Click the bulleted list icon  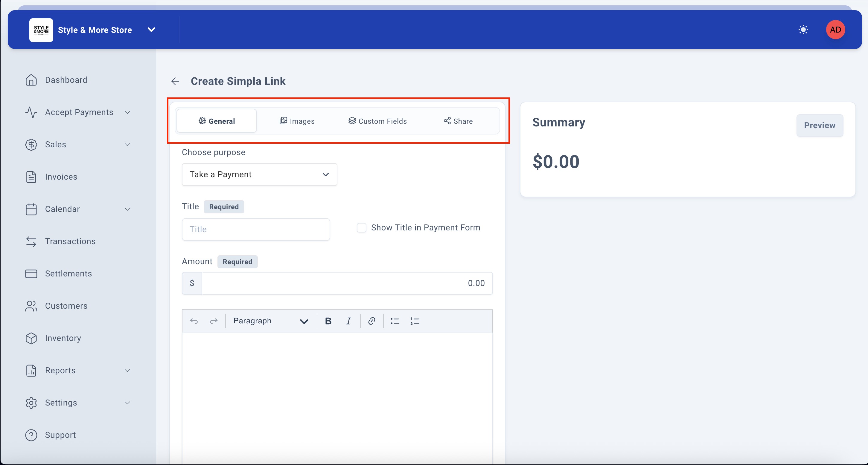pos(395,321)
